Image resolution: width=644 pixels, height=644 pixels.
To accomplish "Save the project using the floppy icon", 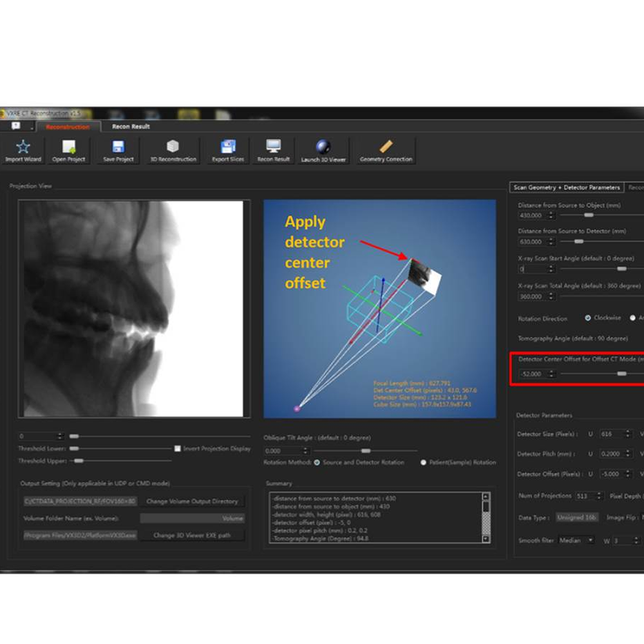I will click(x=118, y=147).
